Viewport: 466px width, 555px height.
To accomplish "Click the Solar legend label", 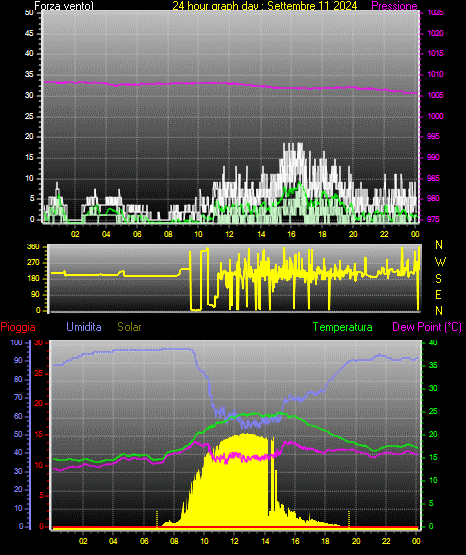I will coord(129,327).
